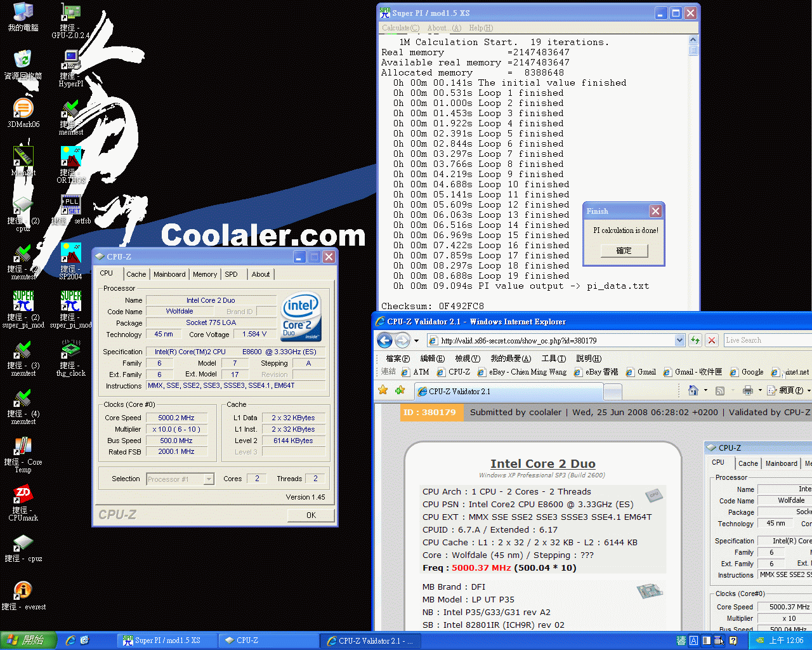Open the thg_clock desktop shortcut
The width and height of the screenshot is (812, 650).
70,359
